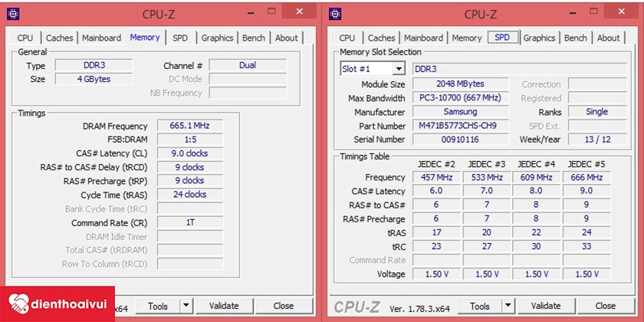Screen dimensions: 644x322
Task: Click the JEDEC #2 tRAS value 17
Action: (x=436, y=232)
